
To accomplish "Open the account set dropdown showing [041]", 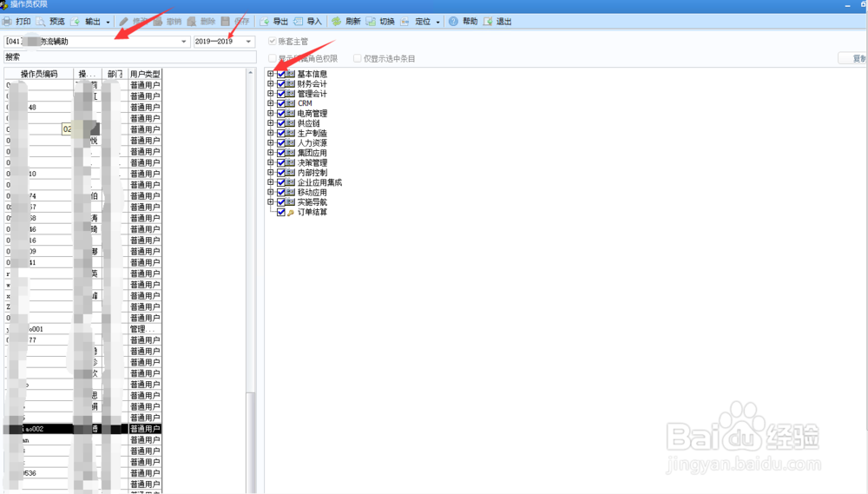I will (184, 42).
